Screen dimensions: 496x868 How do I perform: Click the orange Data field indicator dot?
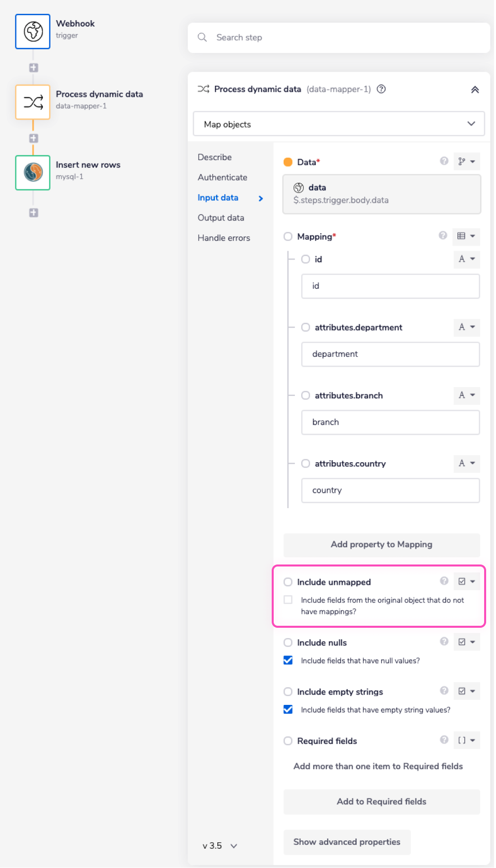[288, 162]
